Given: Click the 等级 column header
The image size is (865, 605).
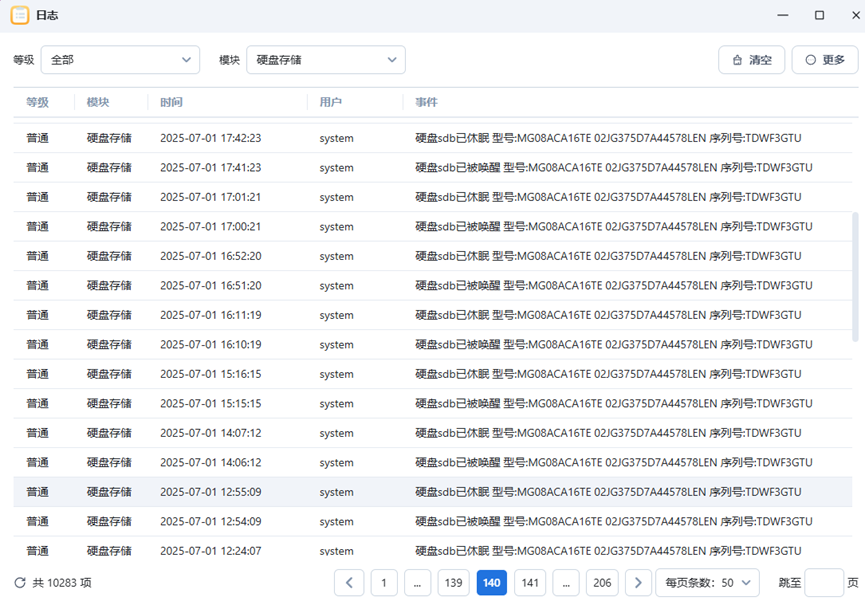Looking at the screenshot, I should click(38, 102).
